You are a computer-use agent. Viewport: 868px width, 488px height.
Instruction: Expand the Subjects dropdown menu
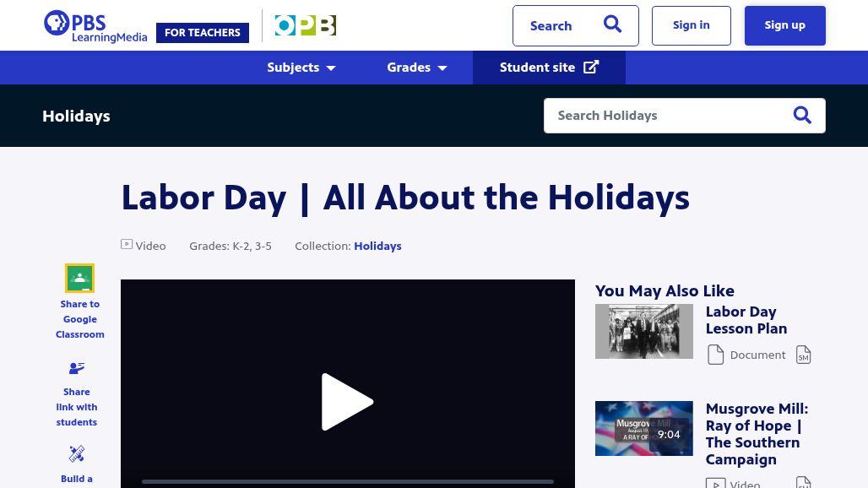click(x=301, y=68)
